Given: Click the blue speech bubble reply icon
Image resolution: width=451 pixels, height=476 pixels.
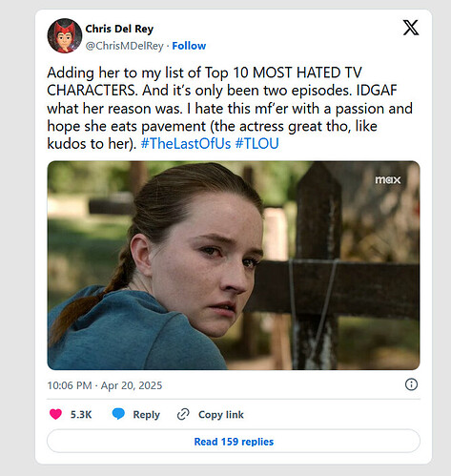Looking at the screenshot, I should point(118,414).
